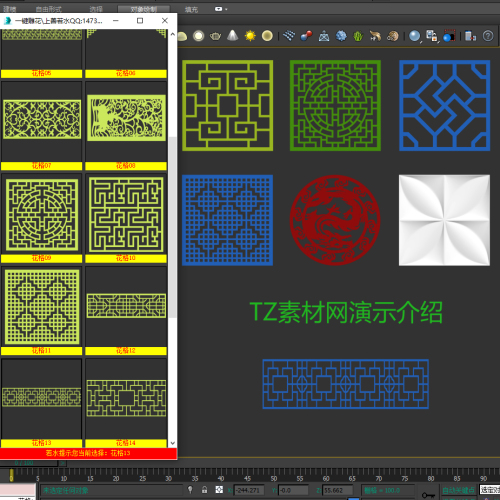Open the key filter dropdown next to auto key
The image size is (500, 500).
point(490,490)
